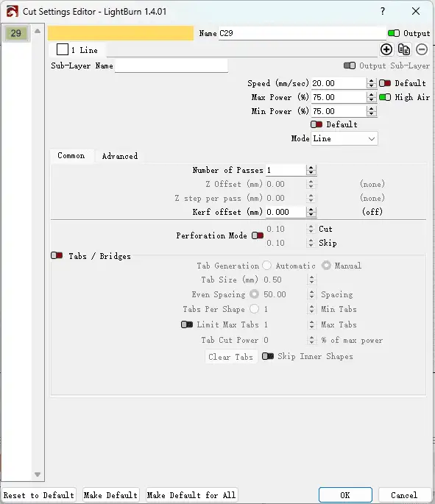Confirm settings with OK button

tap(345, 495)
